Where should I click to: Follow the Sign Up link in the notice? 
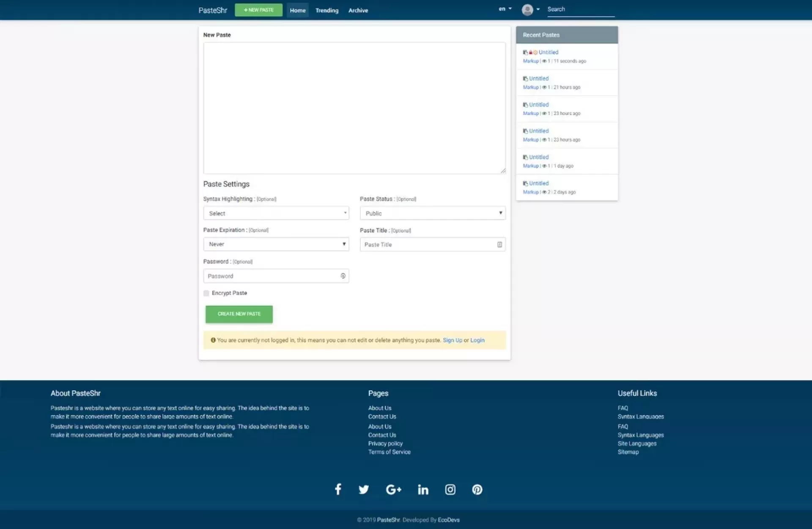pyautogui.click(x=453, y=340)
